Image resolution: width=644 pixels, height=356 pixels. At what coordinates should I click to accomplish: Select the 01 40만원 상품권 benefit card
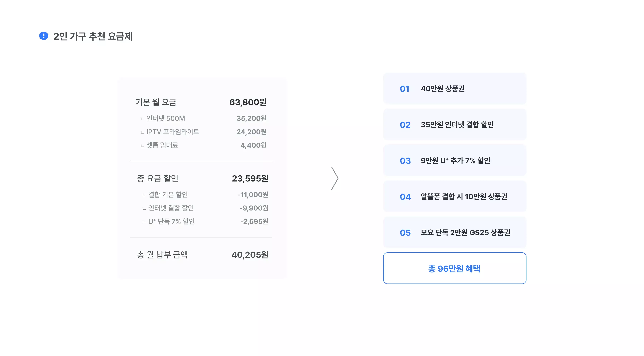455,89
